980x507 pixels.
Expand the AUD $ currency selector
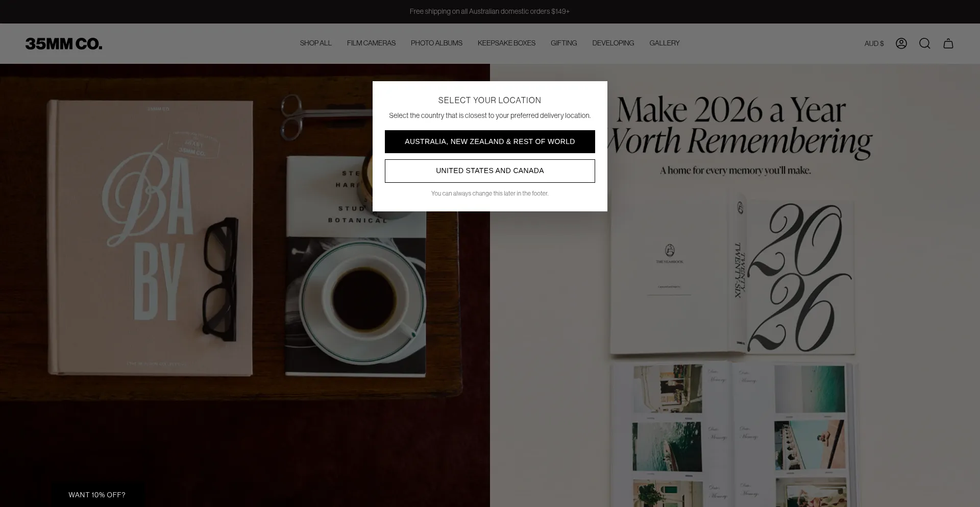tap(874, 44)
